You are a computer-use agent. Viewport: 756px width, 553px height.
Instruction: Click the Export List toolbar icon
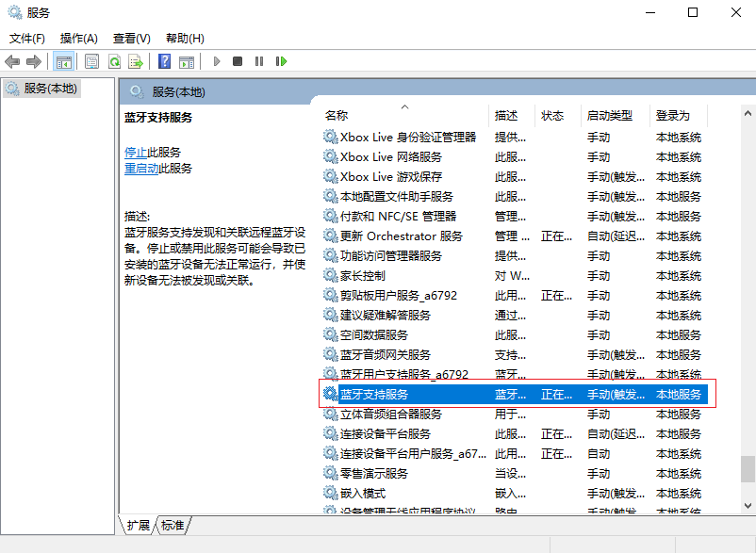pyautogui.click(x=136, y=61)
